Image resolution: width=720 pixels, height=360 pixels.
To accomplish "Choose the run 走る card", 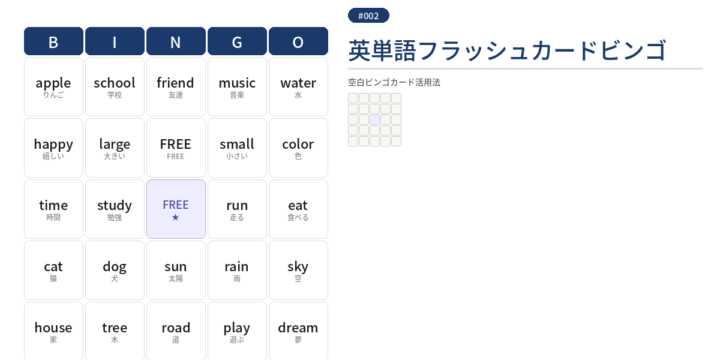I will pos(237,209).
